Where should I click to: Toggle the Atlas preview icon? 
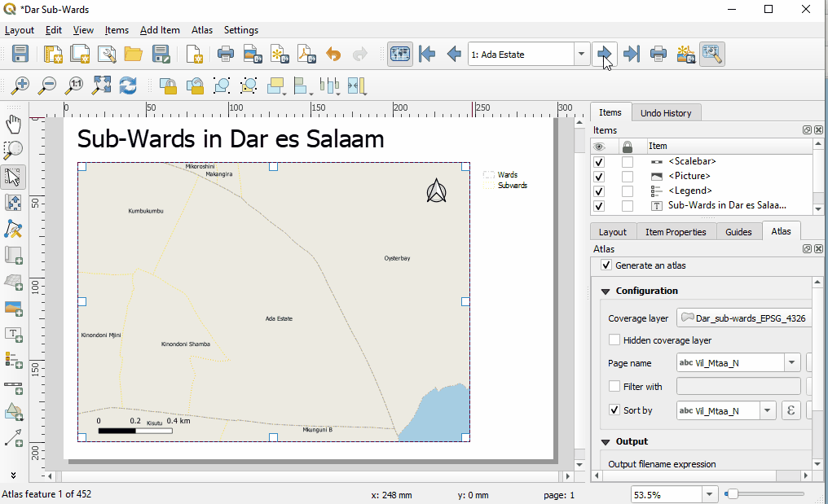click(x=399, y=55)
